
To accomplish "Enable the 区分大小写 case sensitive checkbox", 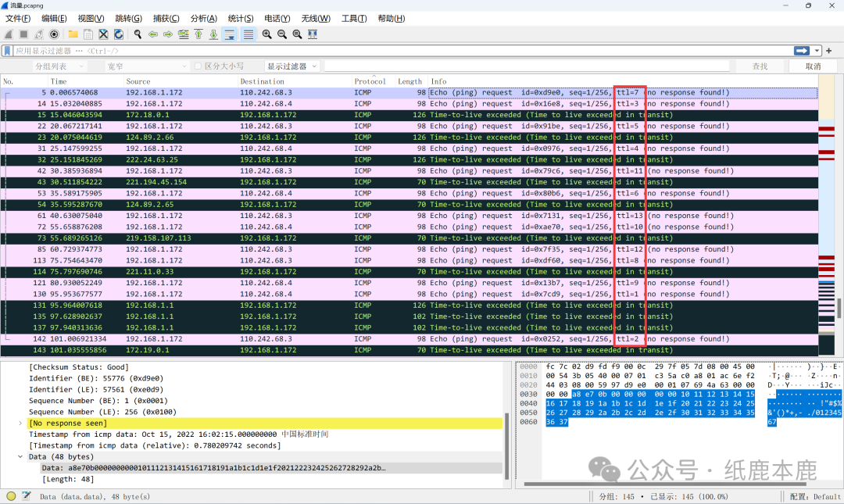I will coord(198,66).
